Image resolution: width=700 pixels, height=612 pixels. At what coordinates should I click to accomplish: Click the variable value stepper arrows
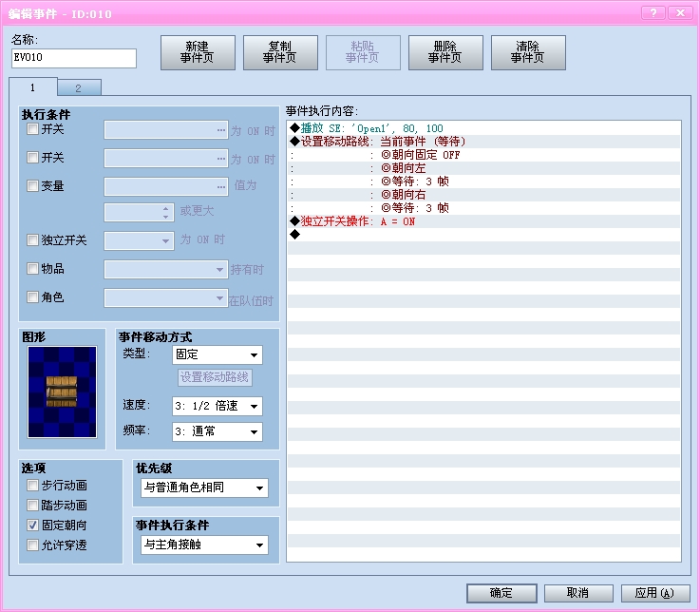tap(165, 213)
